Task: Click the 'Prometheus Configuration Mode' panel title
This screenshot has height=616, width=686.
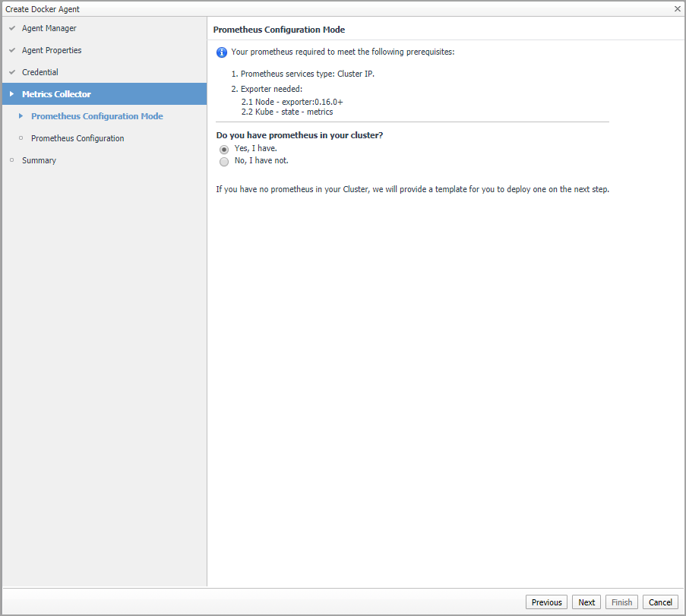Action: (279, 30)
